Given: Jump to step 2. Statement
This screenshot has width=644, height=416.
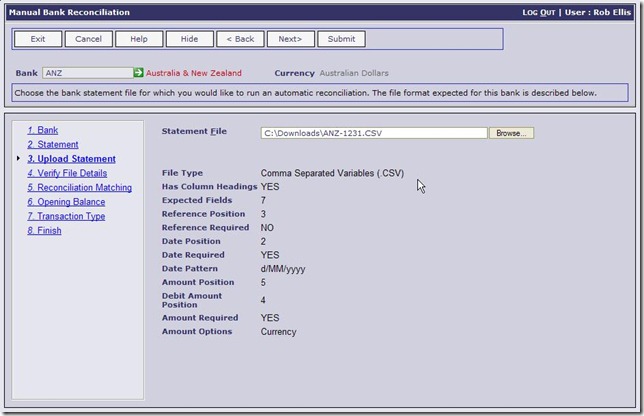Looking at the screenshot, I should tap(52, 145).
